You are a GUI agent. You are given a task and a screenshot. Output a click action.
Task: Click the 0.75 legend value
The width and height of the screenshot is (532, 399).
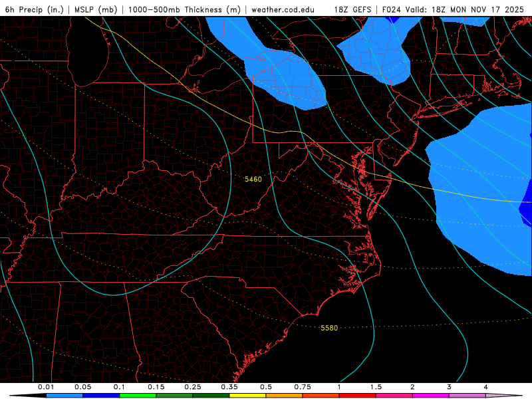(x=303, y=387)
